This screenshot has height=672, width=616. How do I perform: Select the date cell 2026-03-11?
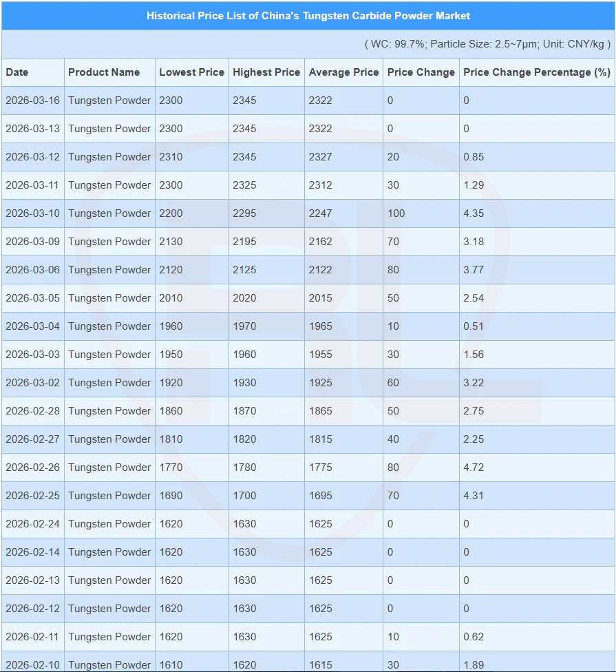click(x=32, y=185)
